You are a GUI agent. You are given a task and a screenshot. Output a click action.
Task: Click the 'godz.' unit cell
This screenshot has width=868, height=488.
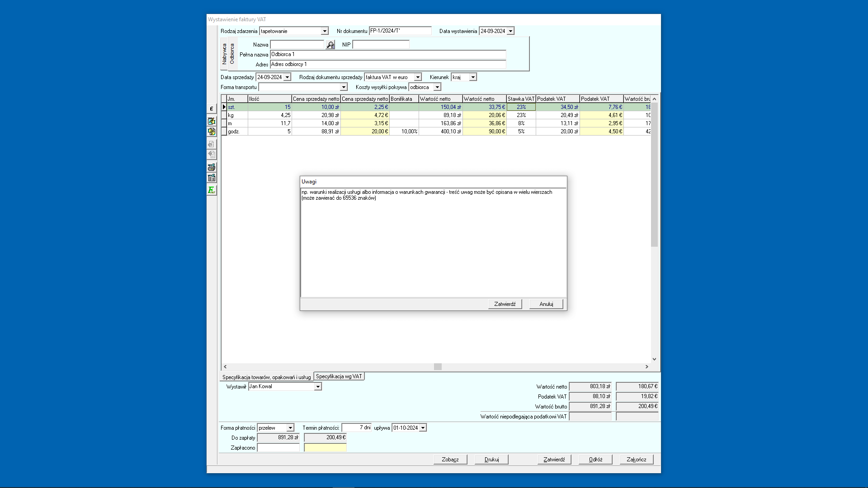[237, 131]
